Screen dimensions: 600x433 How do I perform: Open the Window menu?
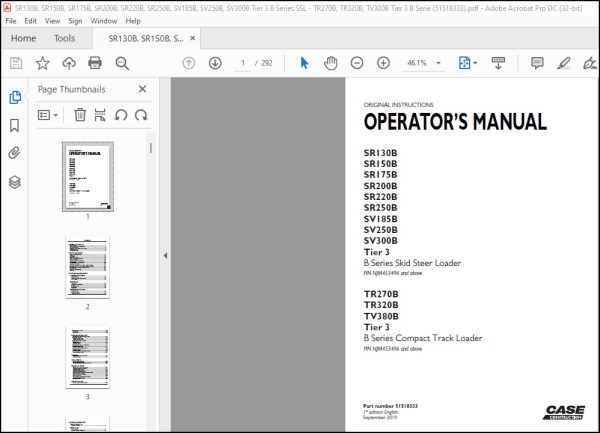(104, 21)
